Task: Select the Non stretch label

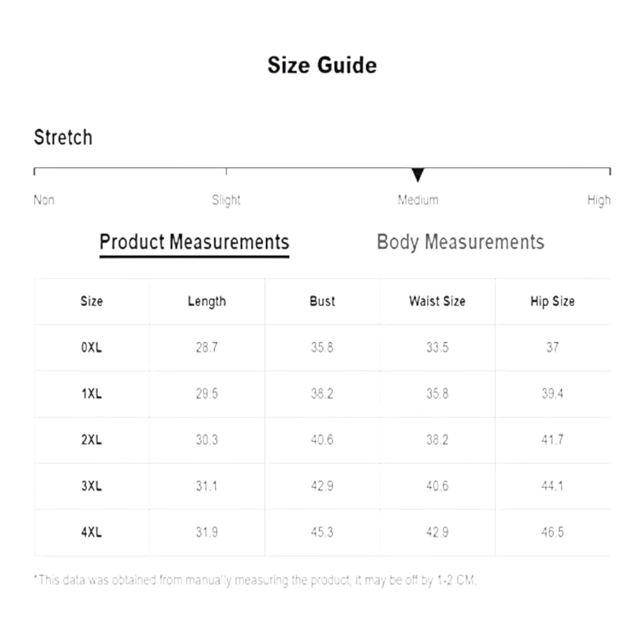Action: click(44, 200)
